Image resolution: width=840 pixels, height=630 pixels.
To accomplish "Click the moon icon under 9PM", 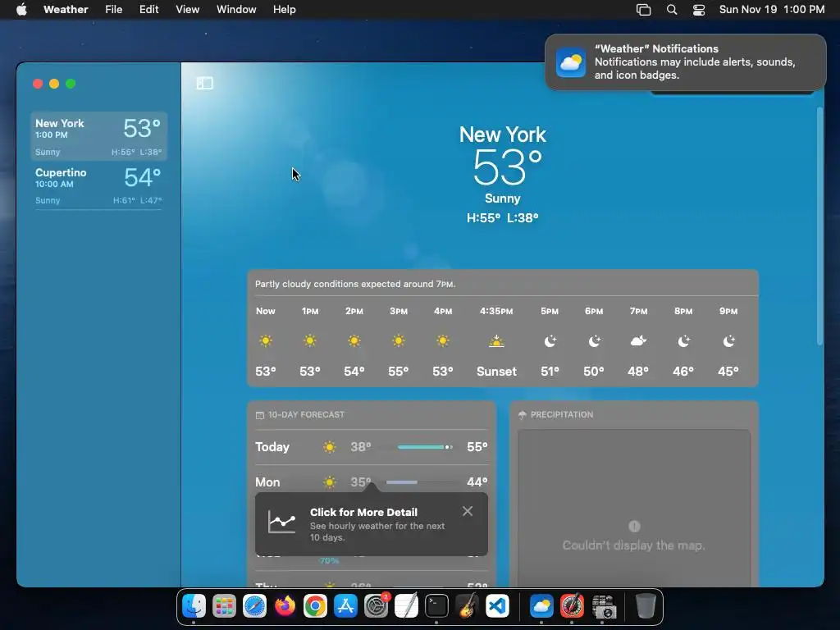I will 728,341.
